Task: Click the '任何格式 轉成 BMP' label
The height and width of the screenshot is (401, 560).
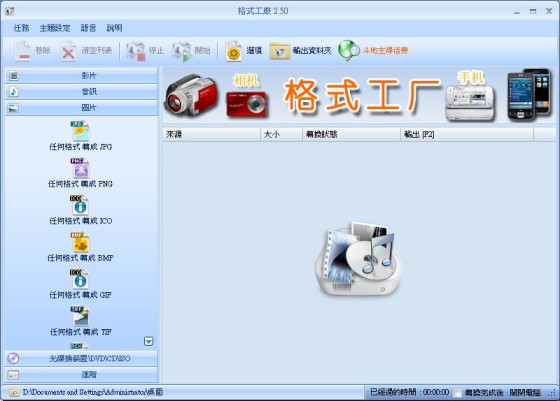Action: 81,258
